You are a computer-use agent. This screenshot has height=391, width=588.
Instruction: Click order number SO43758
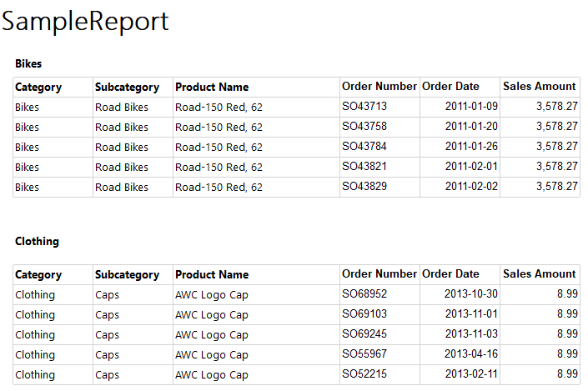(364, 127)
